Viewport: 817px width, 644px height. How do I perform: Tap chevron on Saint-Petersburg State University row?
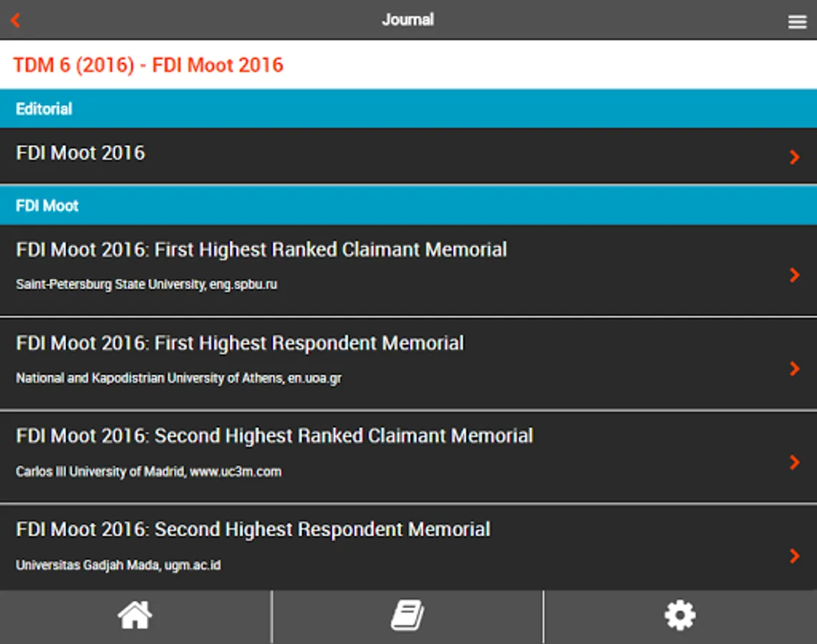pos(794,275)
